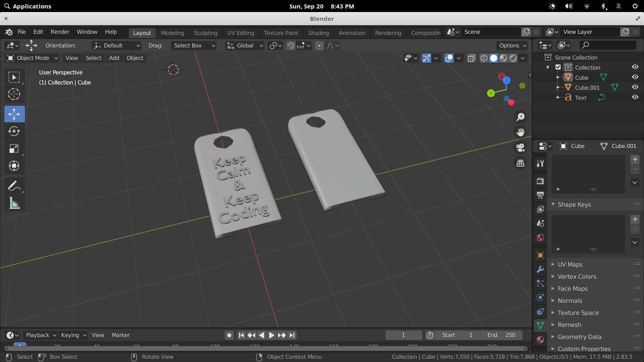Open the Object Constraints properties tab
This screenshot has height=362, width=644.
pyautogui.click(x=540, y=311)
